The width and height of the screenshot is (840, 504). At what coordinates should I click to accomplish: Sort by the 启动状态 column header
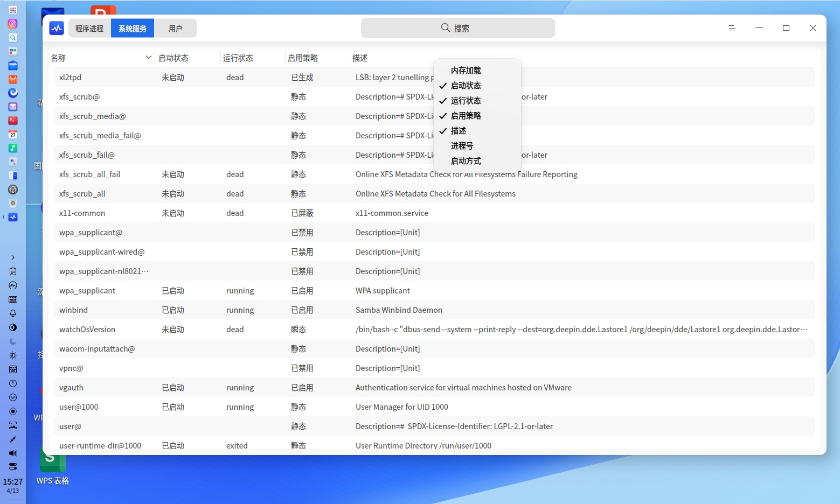click(189, 58)
